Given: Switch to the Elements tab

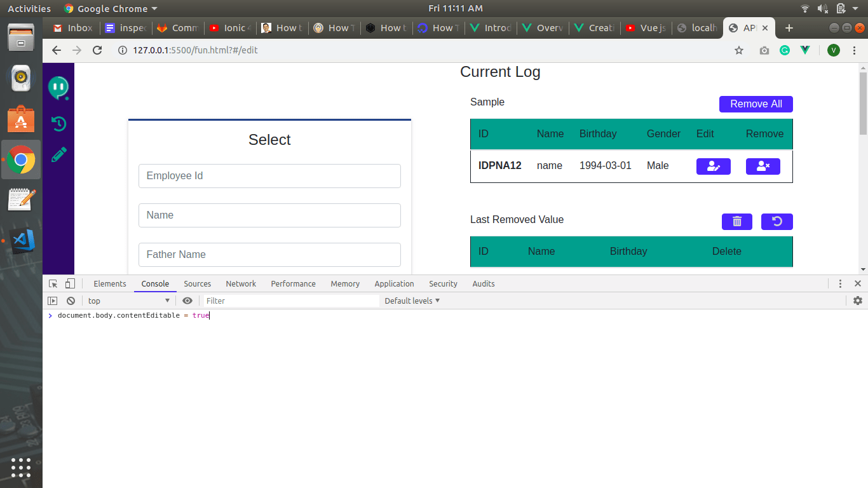Looking at the screenshot, I should tap(110, 283).
